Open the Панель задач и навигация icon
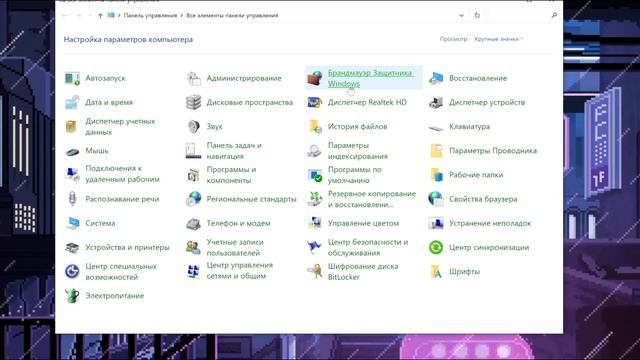 point(193,151)
